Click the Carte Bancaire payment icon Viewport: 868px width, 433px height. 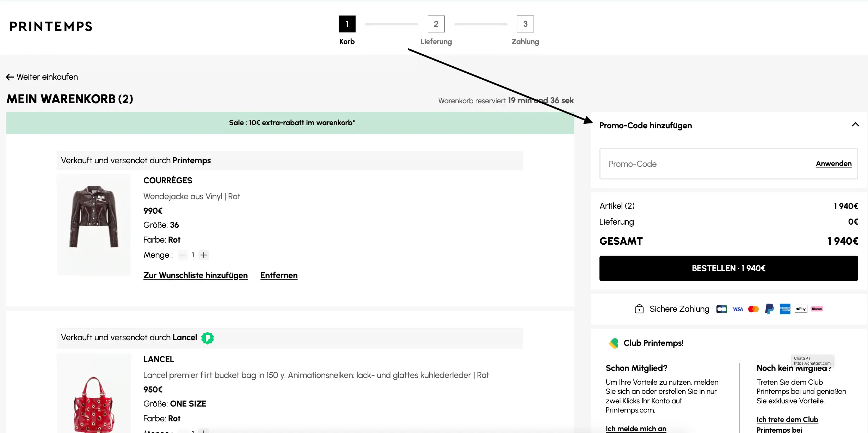[722, 309]
